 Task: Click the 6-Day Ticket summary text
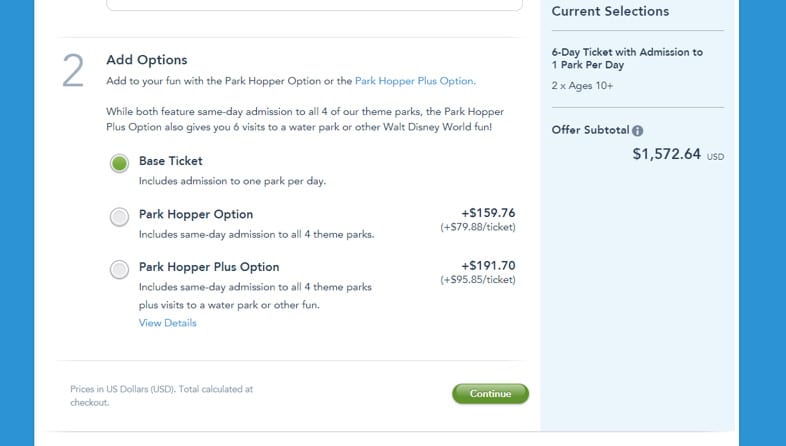(627, 59)
